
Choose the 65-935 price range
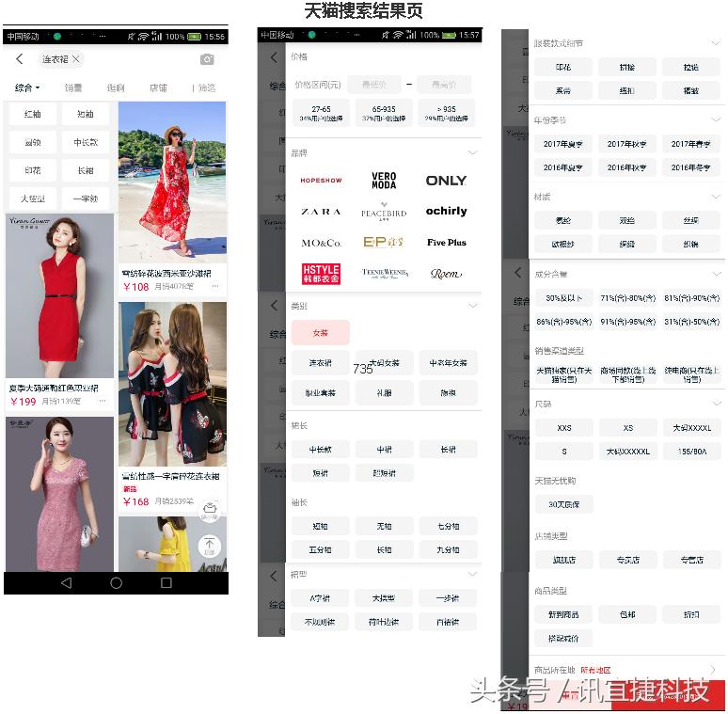point(384,113)
